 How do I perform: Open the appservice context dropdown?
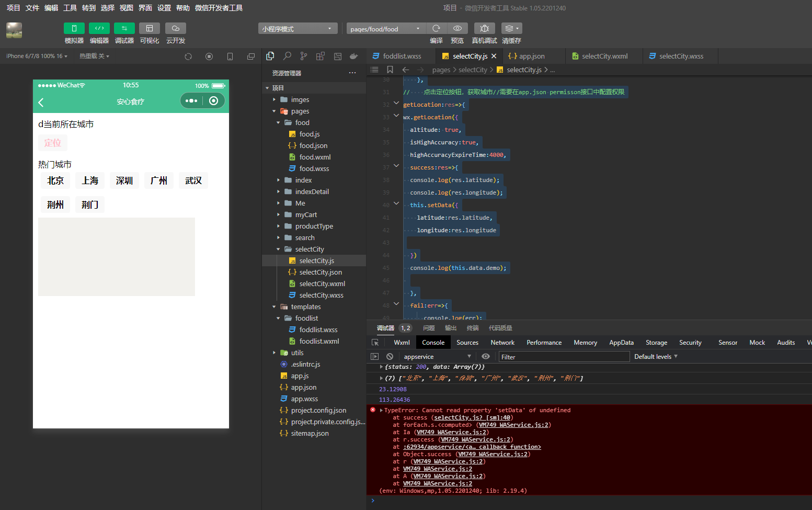pos(437,357)
